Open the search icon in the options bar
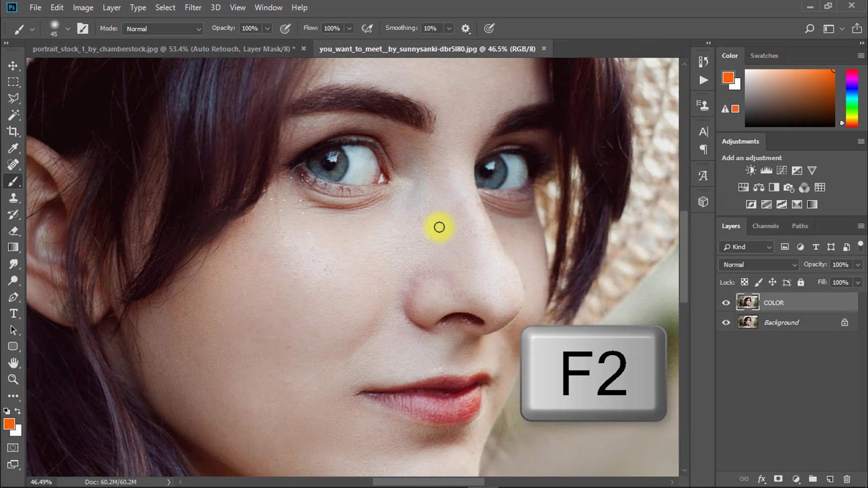This screenshot has width=868, height=488. pos(809,29)
